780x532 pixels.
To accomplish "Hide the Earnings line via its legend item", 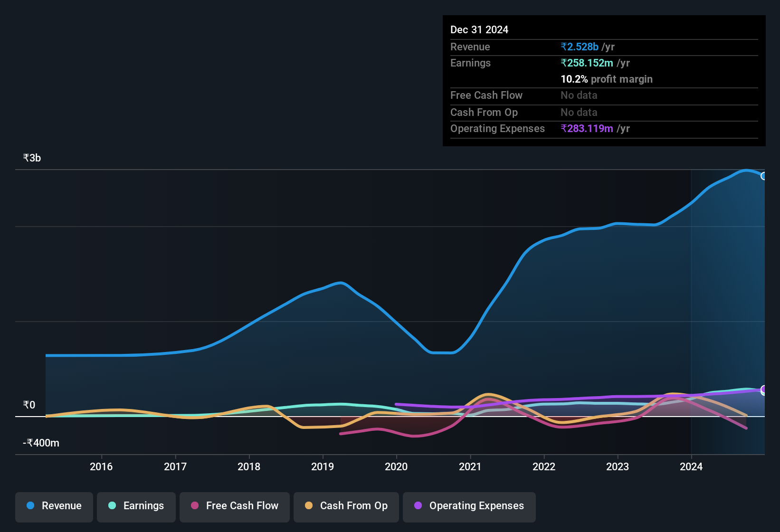I will pos(136,506).
